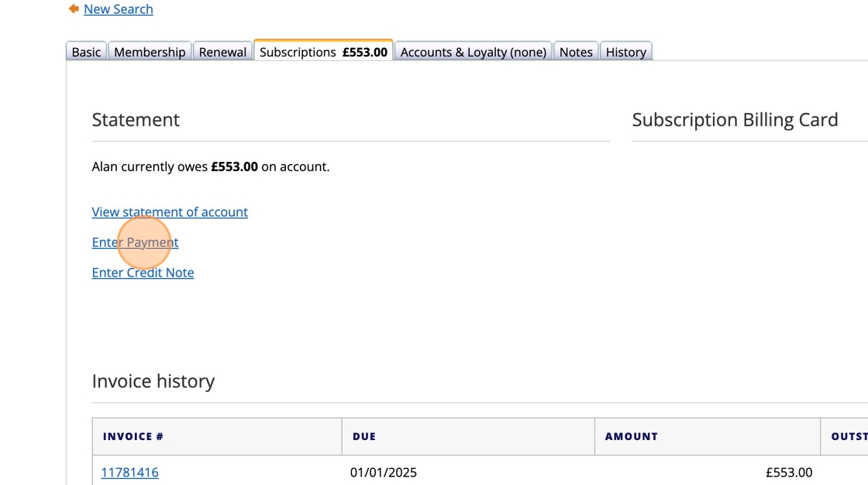Open the Enter Credit Note link
The height and width of the screenshot is (485, 868).
[143, 273]
